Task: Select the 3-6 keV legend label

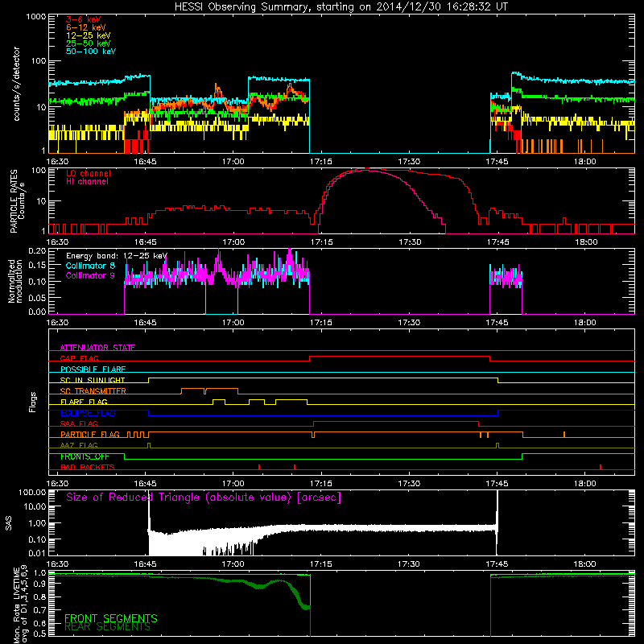Action: point(84,19)
